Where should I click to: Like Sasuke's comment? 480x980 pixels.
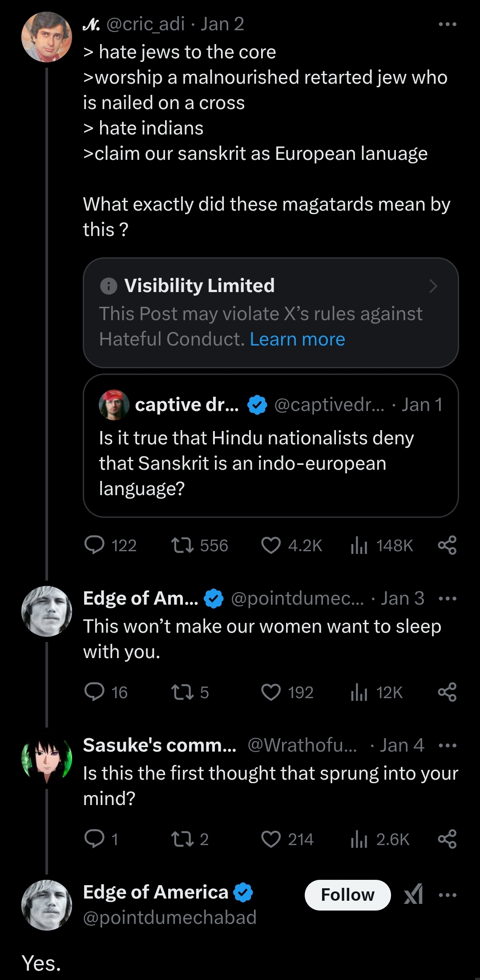click(271, 839)
